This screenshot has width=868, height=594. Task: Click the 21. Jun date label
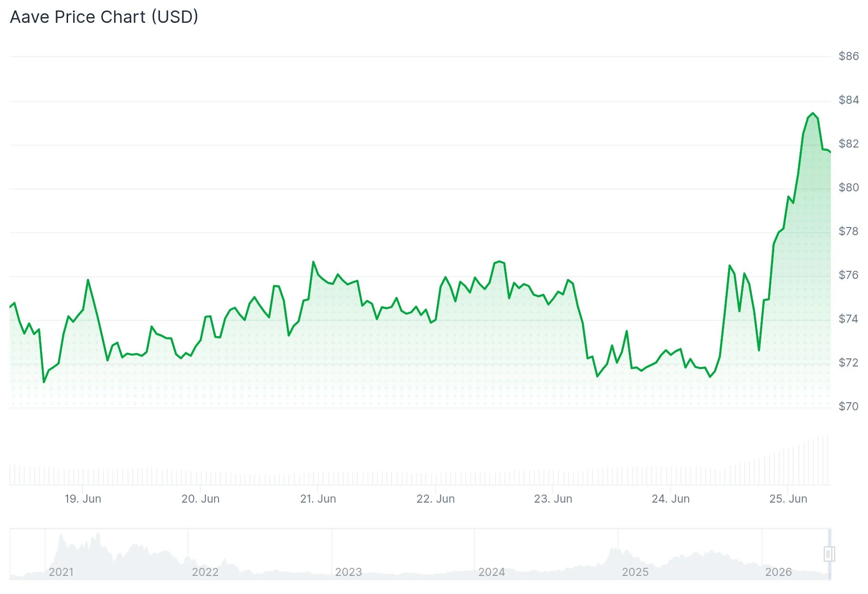click(x=318, y=499)
